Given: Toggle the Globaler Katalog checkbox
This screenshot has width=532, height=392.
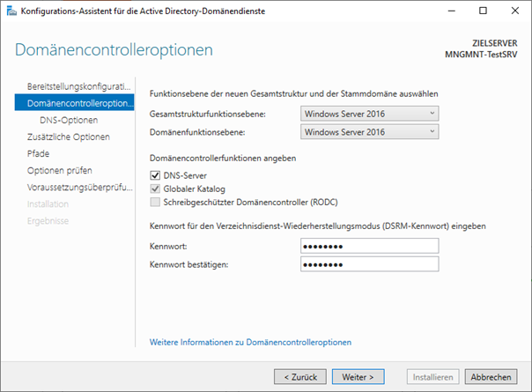Looking at the screenshot, I should (x=156, y=189).
